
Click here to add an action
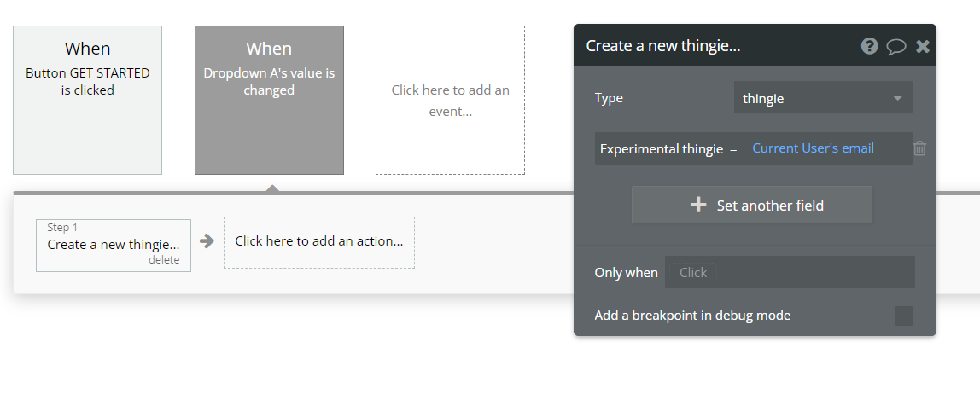click(318, 241)
